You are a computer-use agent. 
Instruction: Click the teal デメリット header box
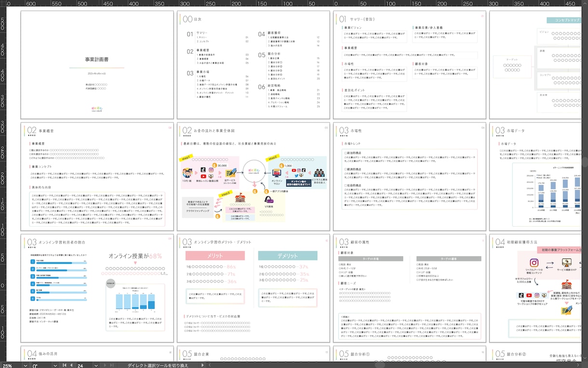click(x=288, y=255)
